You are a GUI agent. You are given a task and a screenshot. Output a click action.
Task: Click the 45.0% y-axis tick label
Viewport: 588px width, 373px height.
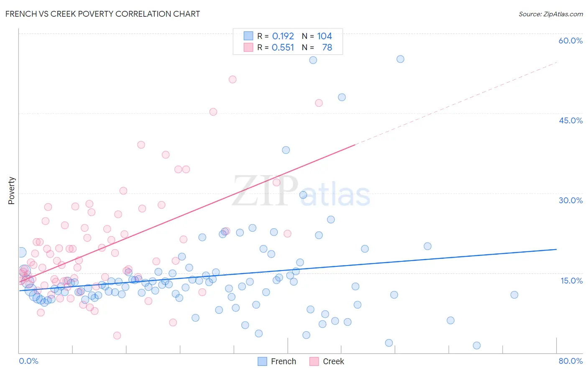[x=571, y=120]
